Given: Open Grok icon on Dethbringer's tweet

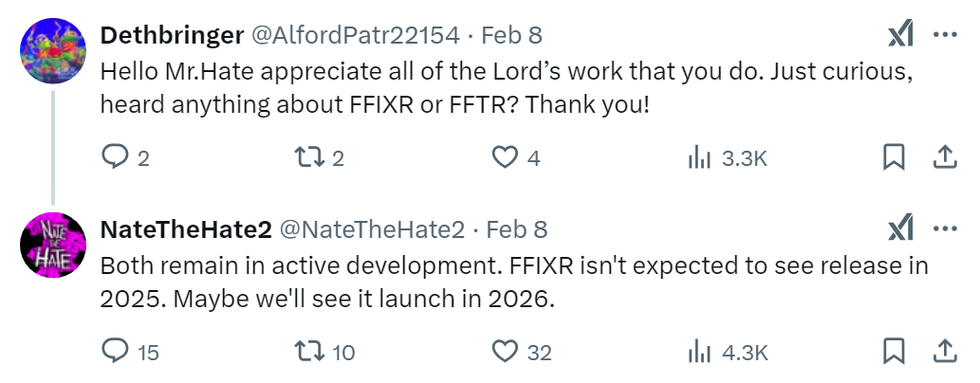Looking at the screenshot, I should point(900,35).
